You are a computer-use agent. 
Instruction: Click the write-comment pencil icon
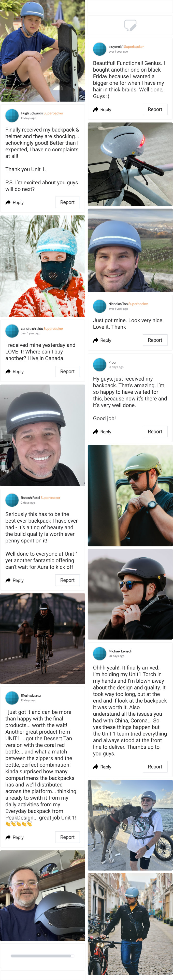(130, 25)
